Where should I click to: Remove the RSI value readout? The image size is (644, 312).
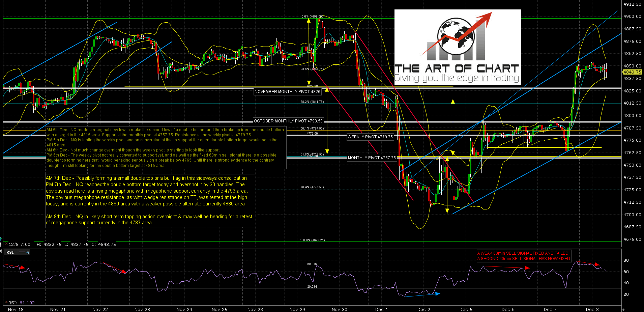point(6,303)
